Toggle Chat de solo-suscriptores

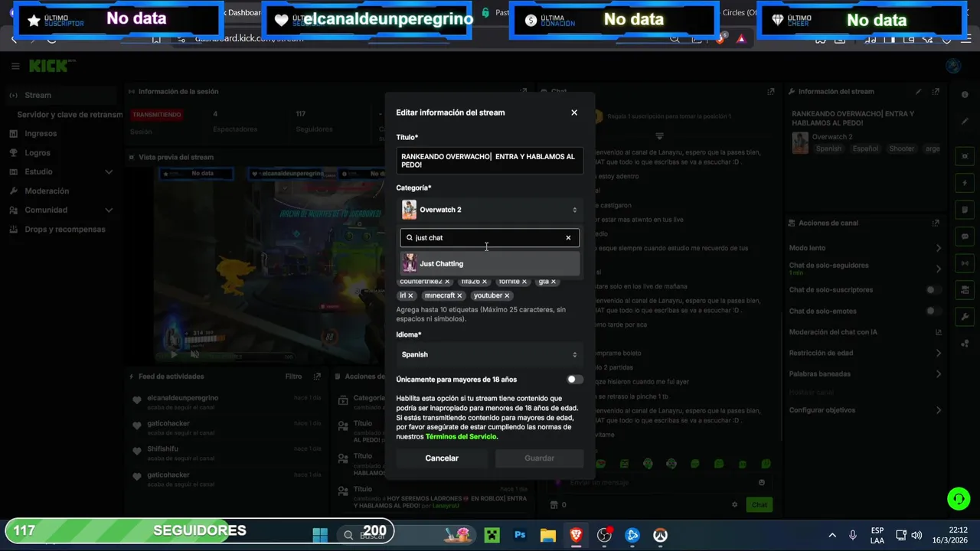pyautogui.click(x=933, y=290)
